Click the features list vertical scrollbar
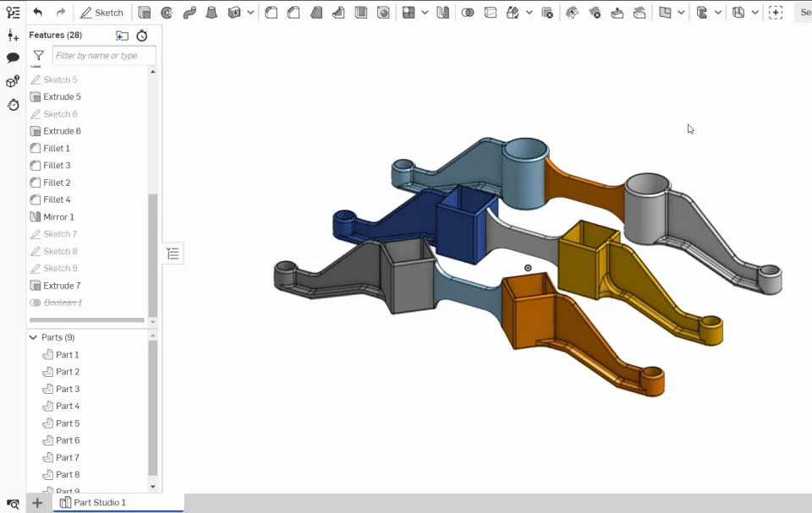The width and height of the screenshot is (812, 513). pyautogui.click(x=153, y=254)
